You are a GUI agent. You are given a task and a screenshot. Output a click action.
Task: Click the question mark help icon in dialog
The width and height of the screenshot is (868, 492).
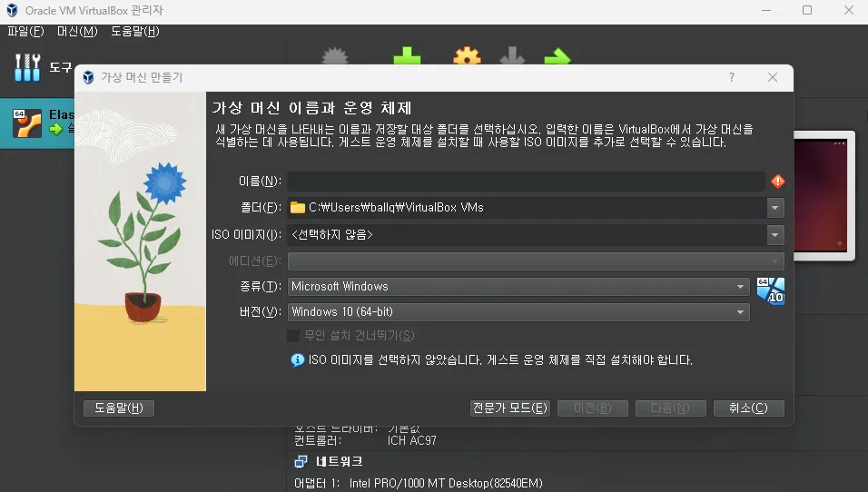point(732,77)
